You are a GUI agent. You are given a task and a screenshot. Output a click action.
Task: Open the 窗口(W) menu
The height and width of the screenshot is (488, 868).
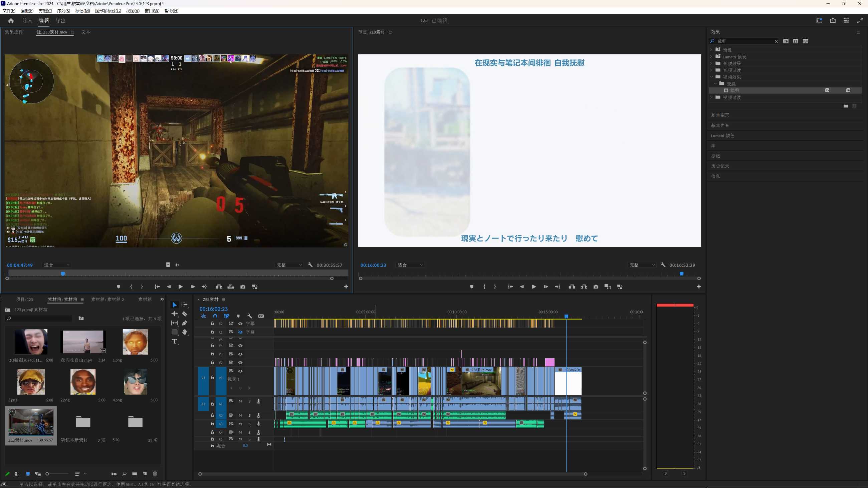tap(152, 11)
